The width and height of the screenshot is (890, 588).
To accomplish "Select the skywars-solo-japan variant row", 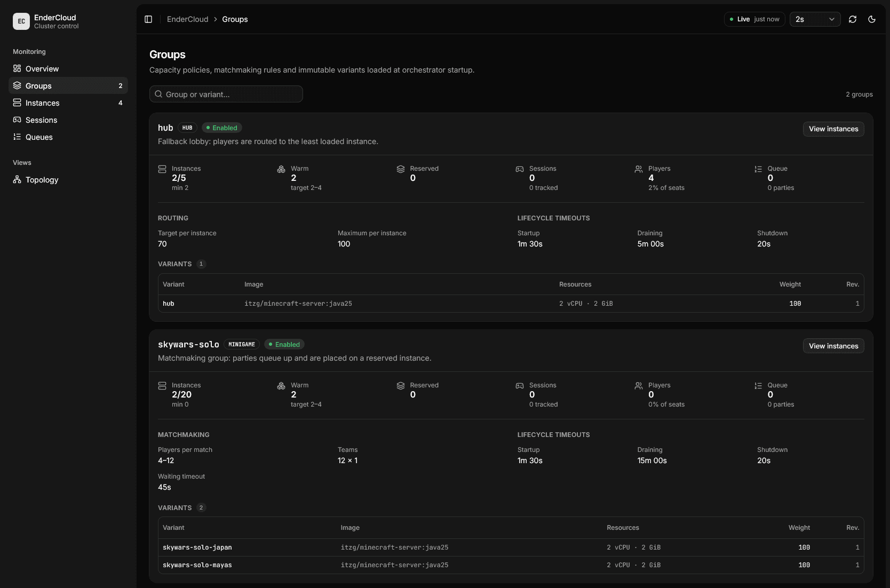I will coord(511,547).
